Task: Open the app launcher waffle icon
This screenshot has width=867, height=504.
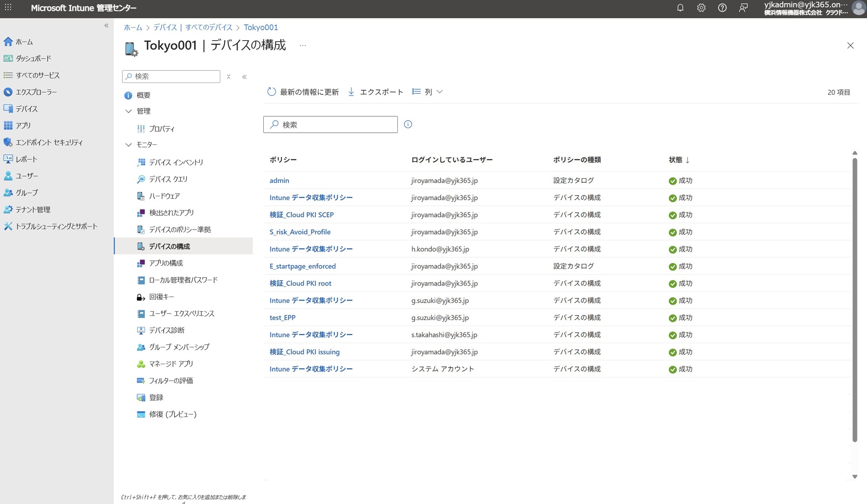Action: pos(8,8)
